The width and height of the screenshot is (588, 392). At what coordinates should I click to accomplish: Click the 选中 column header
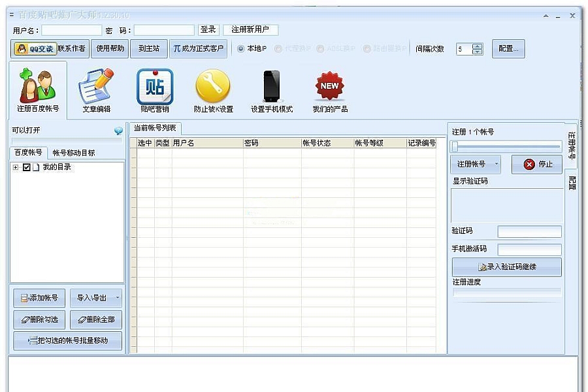(146, 143)
